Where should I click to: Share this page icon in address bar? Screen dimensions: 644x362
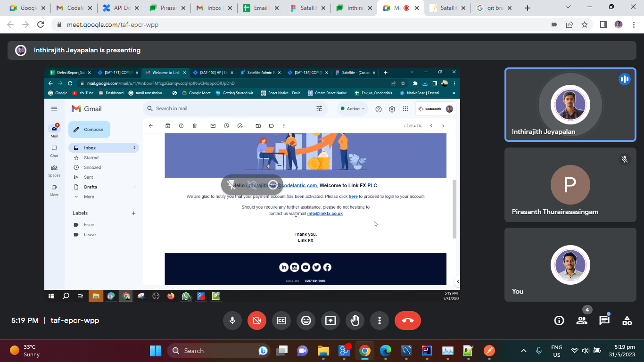click(570, 25)
